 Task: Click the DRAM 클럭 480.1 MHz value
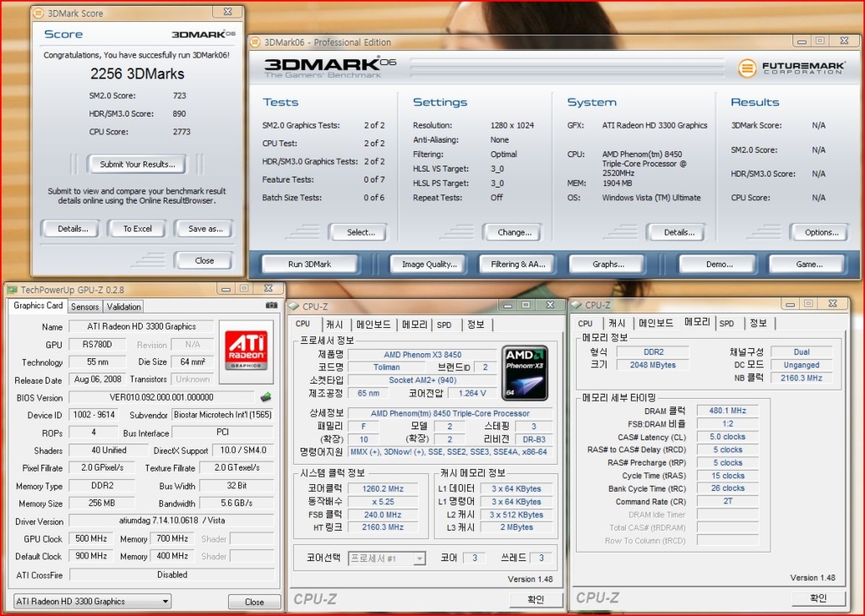point(727,410)
